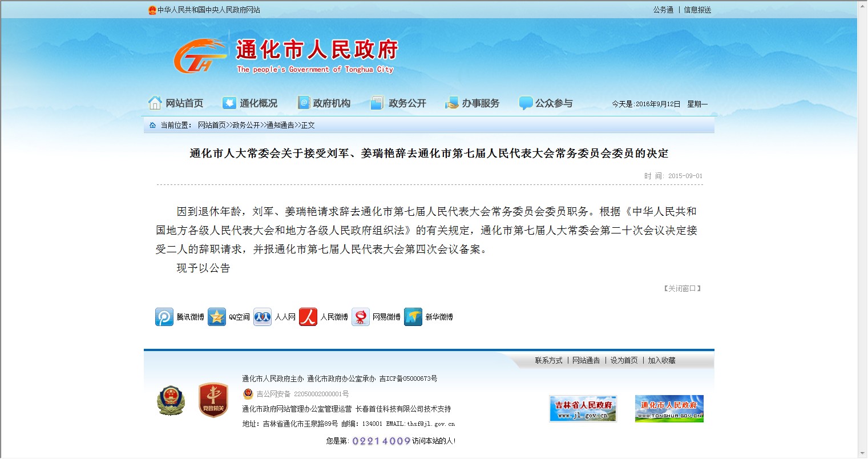Click the 网易微博 share icon
868x459 pixels.
pyautogui.click(x=361, y=317)
